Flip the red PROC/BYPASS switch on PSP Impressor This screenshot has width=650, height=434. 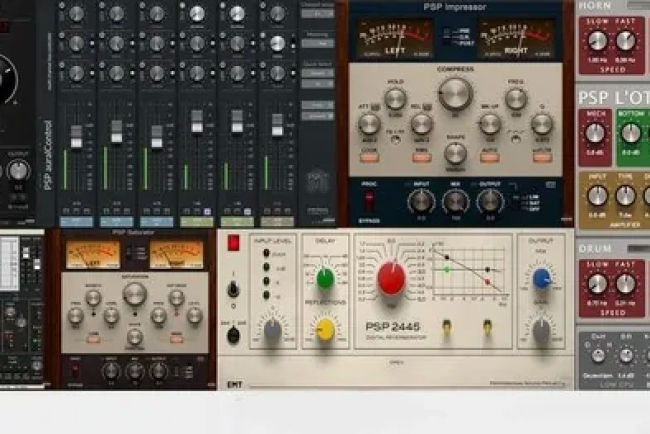(x=369, y=202)
